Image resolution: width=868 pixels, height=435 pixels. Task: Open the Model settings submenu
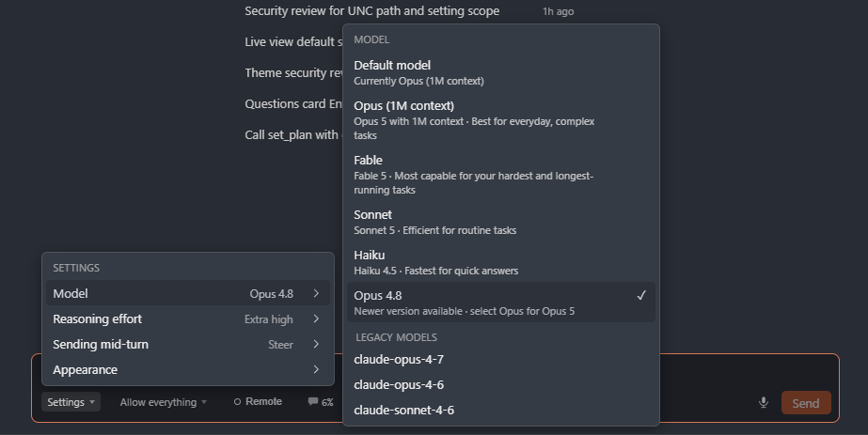[x=188, y=293]
